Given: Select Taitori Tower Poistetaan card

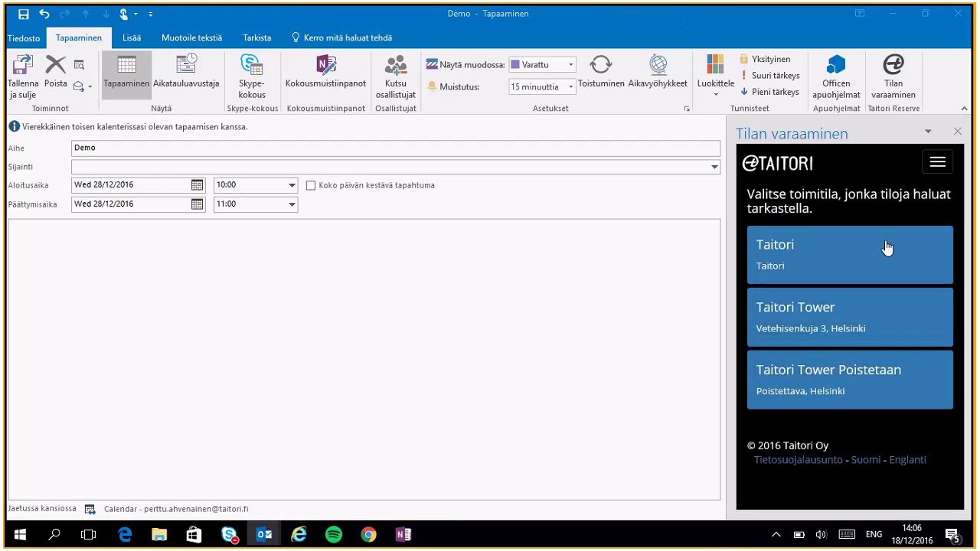Looking at the screenshot, I should pos(850,380).
